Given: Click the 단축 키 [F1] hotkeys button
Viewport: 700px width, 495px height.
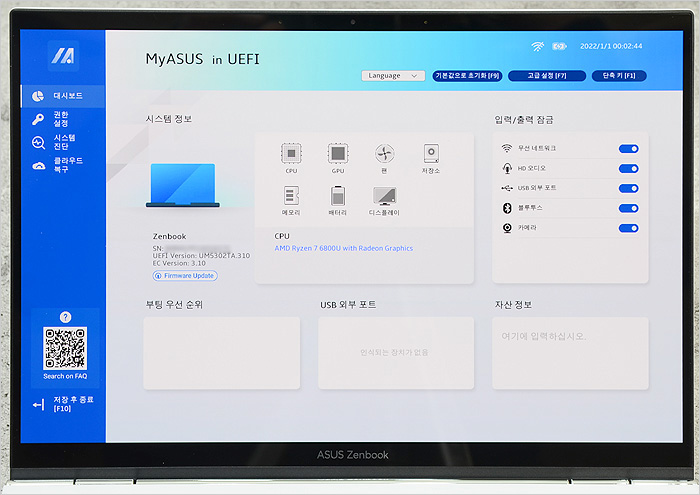Looking at the screenshot, I should (x=619, y=76).
